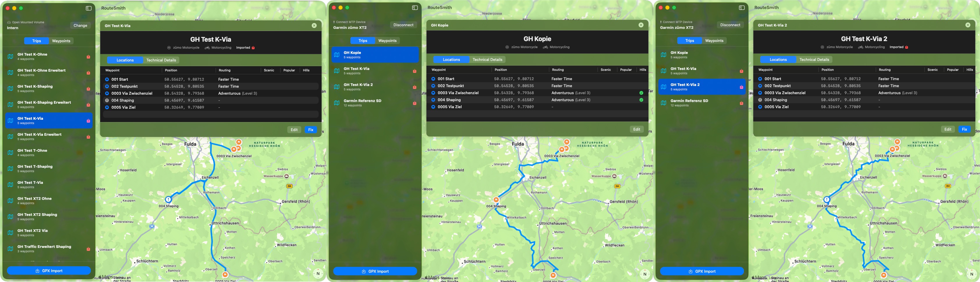Click the map icon beside GH Test K-Shaping Erweitert
The image size is (980, 282).
point(10,105)
